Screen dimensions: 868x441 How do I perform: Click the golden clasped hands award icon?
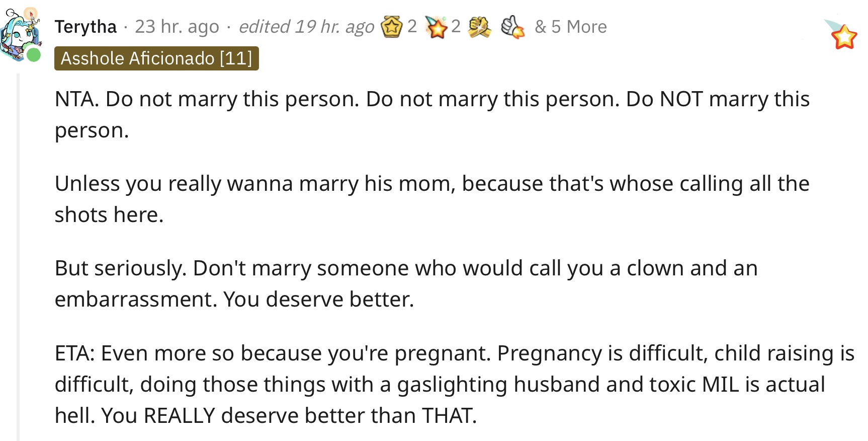tap(479, 27)
